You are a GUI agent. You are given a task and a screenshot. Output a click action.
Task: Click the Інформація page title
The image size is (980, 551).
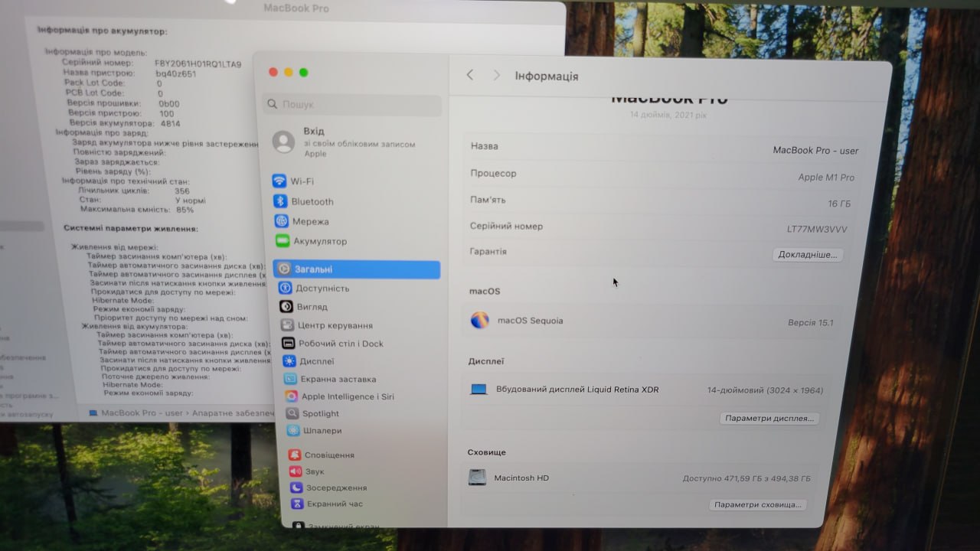pyautogui.click(x=547, y=76)
